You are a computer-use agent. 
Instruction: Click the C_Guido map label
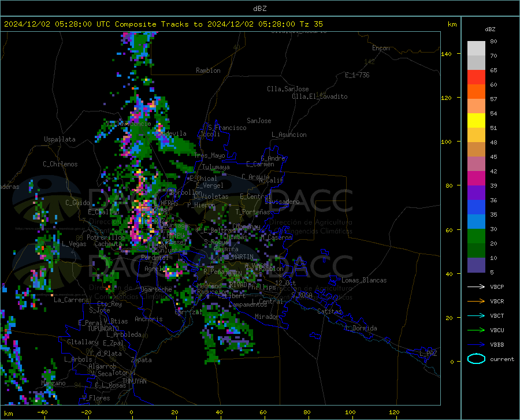coord(77,203)
